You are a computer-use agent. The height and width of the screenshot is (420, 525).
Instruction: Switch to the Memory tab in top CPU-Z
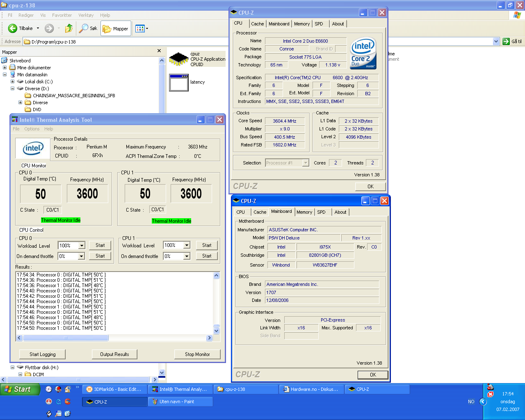(301, 24)
